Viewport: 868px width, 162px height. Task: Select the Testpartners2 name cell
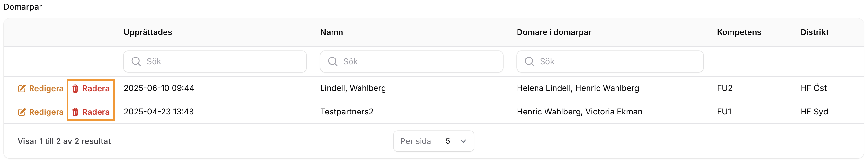(x=347, y=112)
